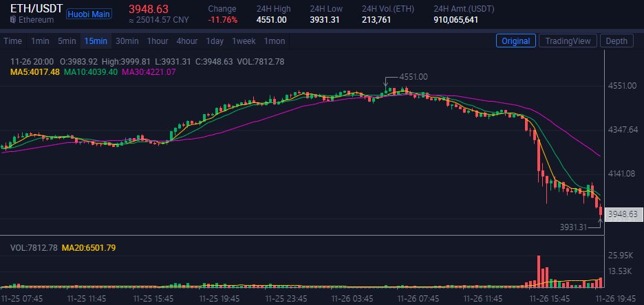Click the 24H Low value 3931.31
Viewport: 644px width, 305px height.
coord(325,19)
